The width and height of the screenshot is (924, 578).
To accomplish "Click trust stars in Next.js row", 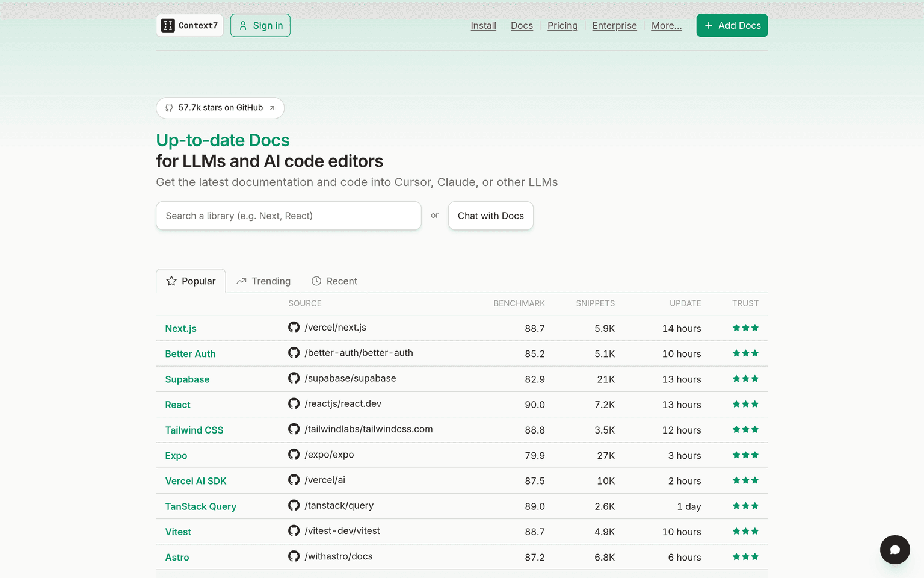I will 745,328.
